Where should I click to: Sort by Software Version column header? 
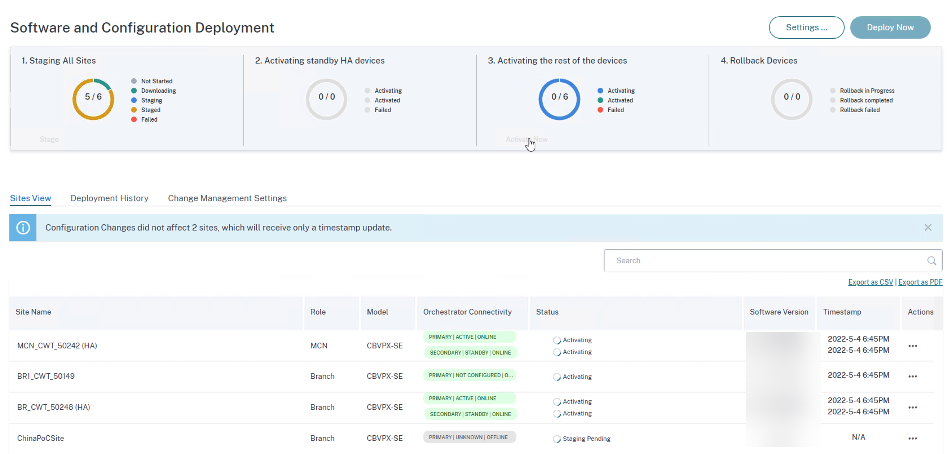(x=779, y=312)
